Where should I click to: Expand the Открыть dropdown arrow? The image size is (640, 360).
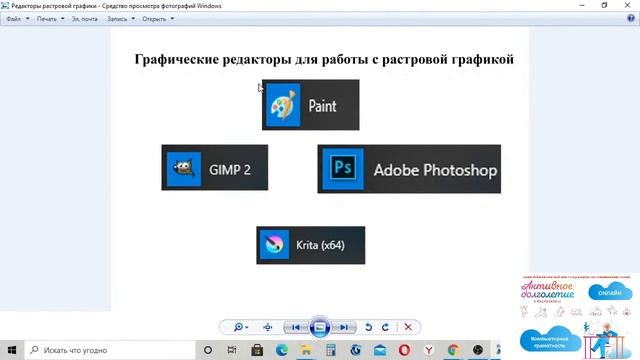[x=172, y=19]
